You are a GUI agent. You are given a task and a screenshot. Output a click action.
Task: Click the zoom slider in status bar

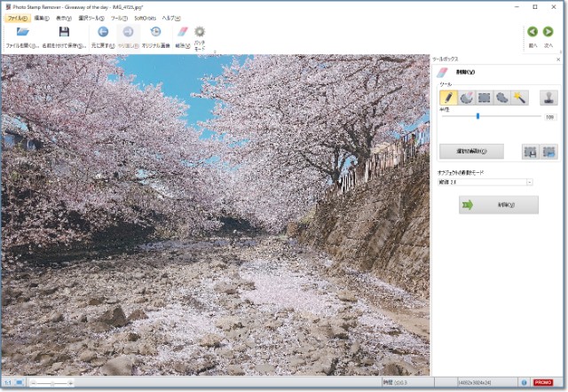tap(51, 383)
